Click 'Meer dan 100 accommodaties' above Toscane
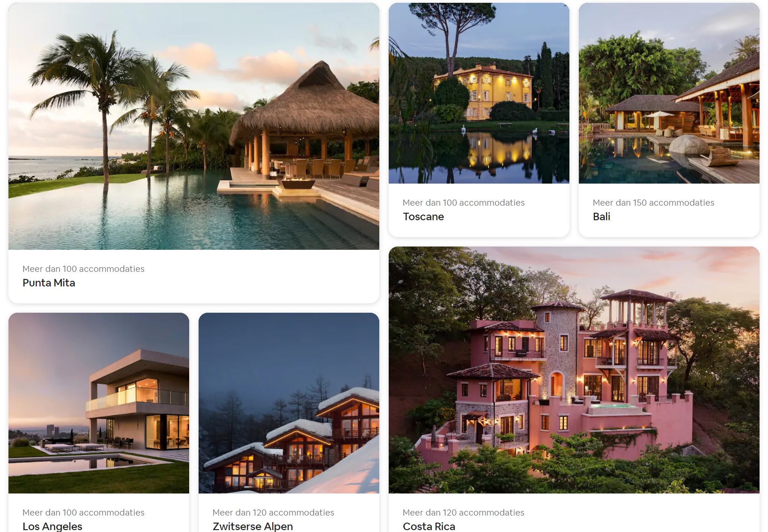 pyautogui.click(x=464, y=202)
